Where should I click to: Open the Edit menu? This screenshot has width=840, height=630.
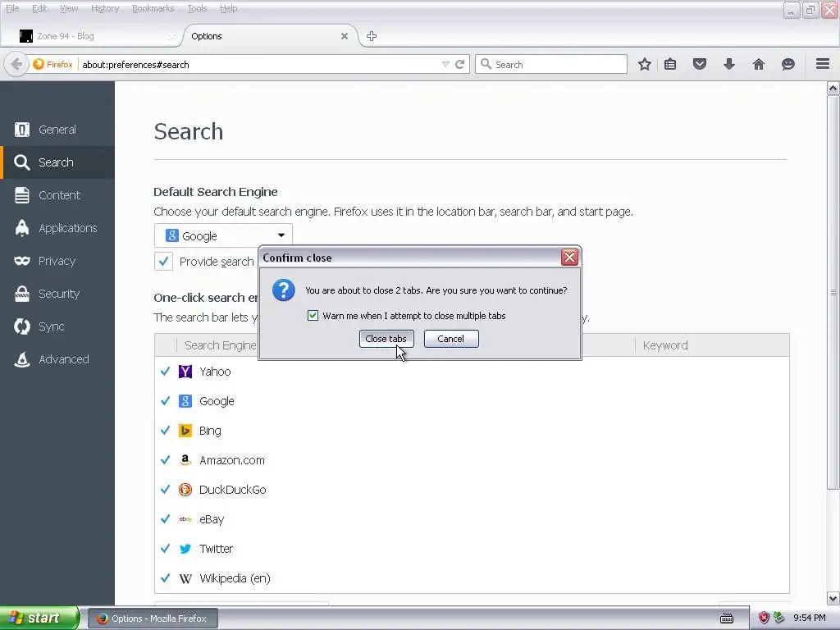[x=39, y=8]
